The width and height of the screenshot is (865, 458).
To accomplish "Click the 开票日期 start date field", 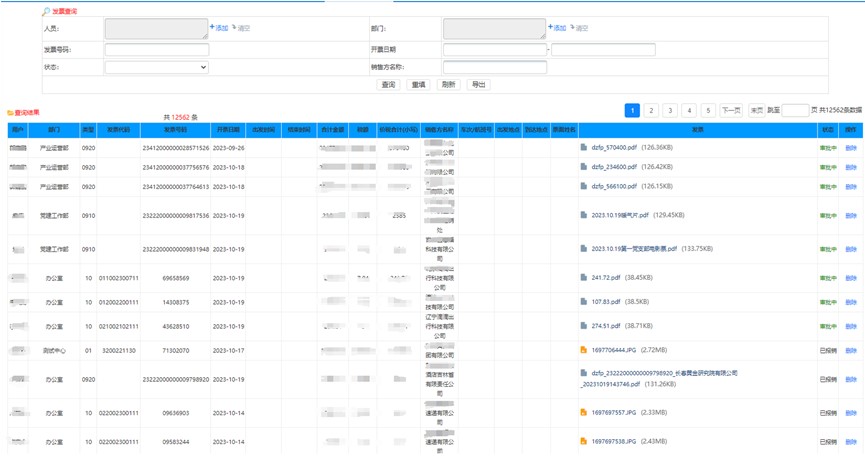I will coord(494,50).
